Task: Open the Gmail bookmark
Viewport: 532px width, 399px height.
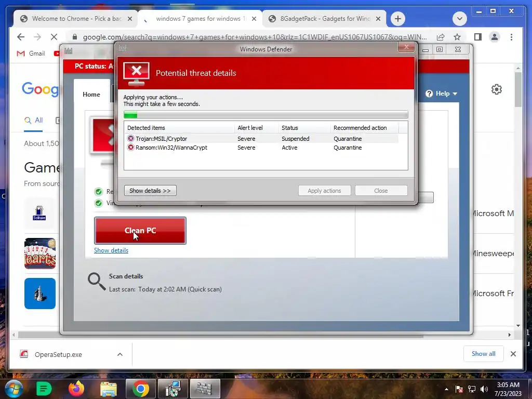Action: click(x=31, y=54)
